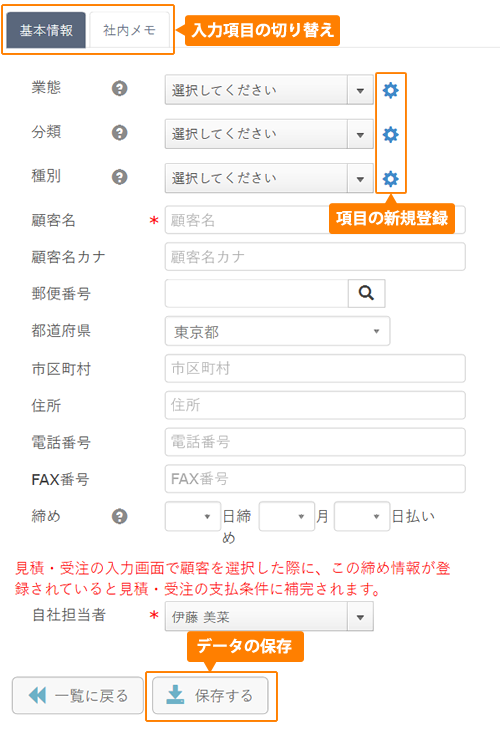Open help icon next to 種別 label
This screenshot has height=730, width=500.
pos(120,177)
